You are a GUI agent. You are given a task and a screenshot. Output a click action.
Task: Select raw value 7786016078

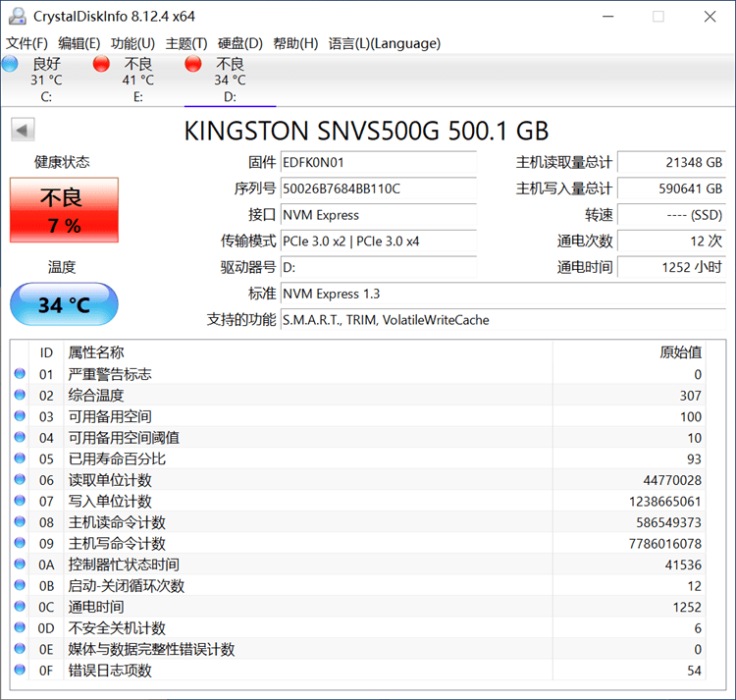(665, 544)
